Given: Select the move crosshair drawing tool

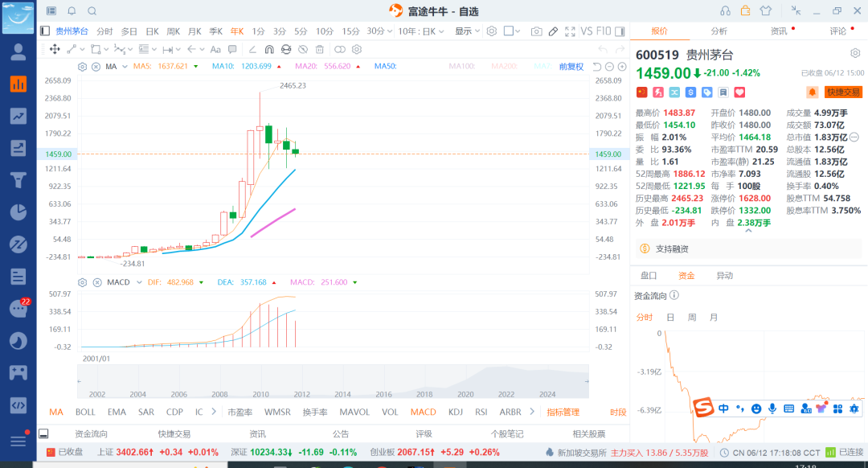Looking at the screenshot, I should 55,49.
